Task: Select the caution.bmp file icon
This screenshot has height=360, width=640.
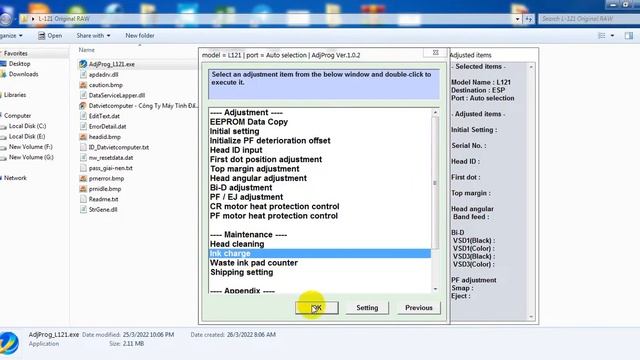Action: click(83, 85)
